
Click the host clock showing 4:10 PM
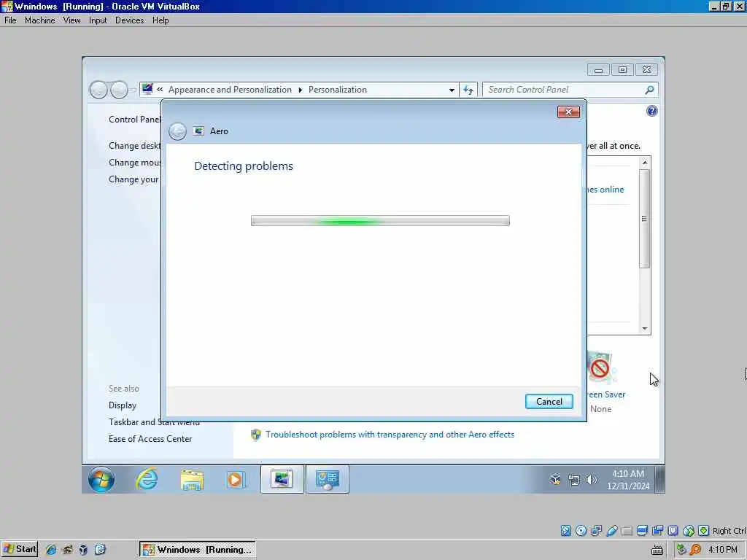[723, 550]
